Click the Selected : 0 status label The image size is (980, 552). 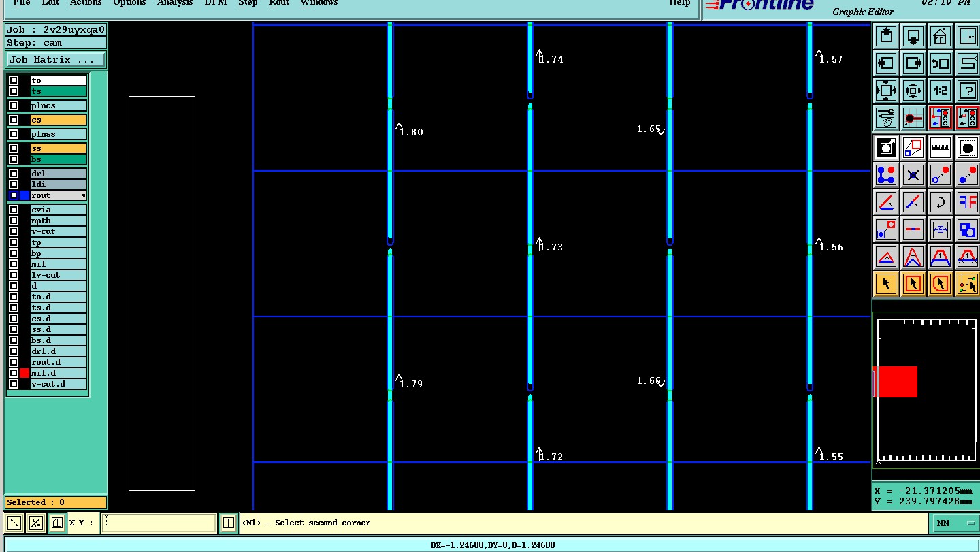(x=56, y=502)
